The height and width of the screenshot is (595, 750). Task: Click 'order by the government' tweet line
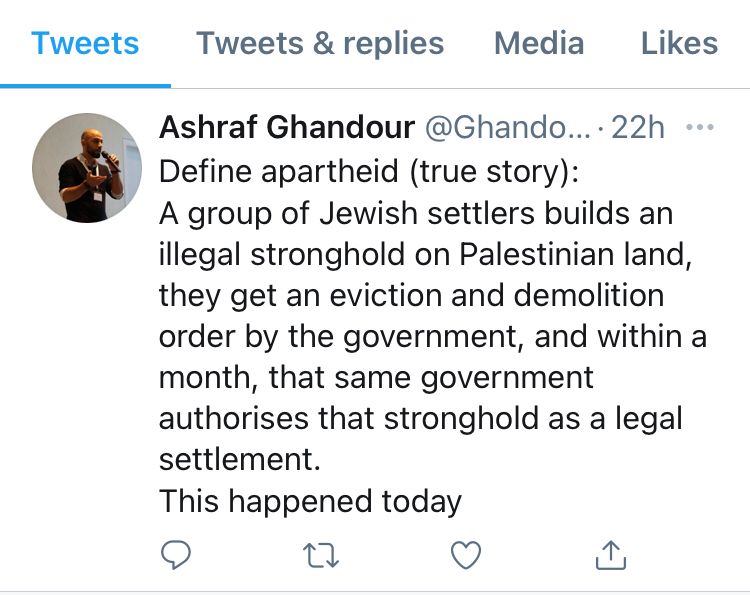click(x=340, y=336)
